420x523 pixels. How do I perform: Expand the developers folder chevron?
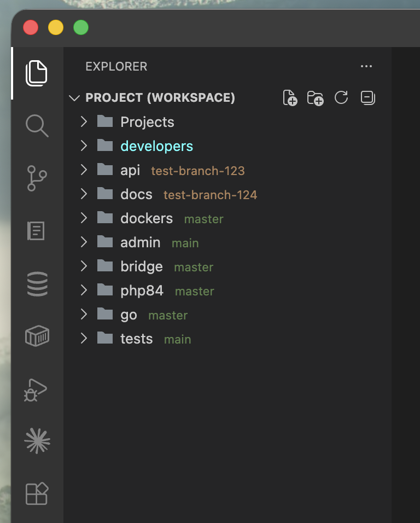click(84, 146)
